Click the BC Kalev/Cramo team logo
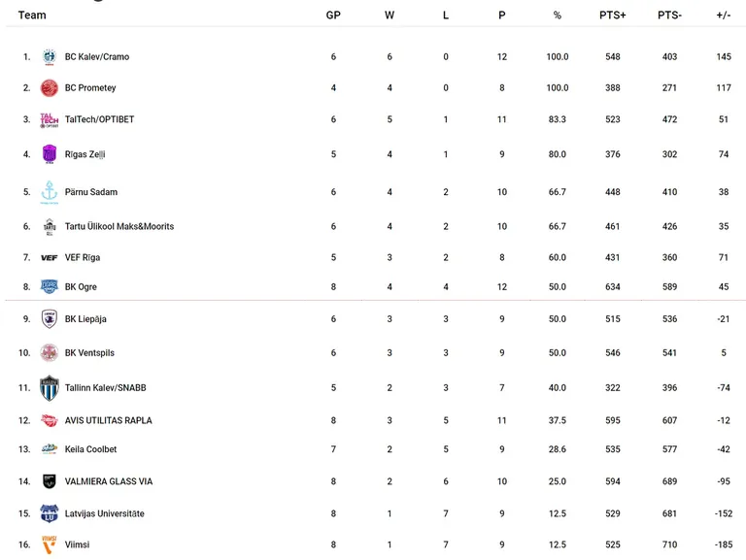The height and width of the screenshot is (560, 746). 49,56
